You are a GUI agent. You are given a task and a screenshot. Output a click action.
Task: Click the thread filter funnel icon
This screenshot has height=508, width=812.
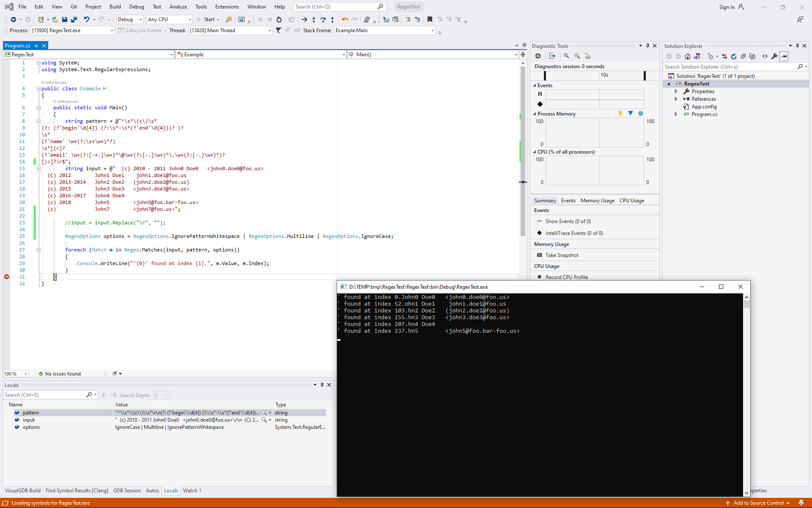[x=278, y=30]
